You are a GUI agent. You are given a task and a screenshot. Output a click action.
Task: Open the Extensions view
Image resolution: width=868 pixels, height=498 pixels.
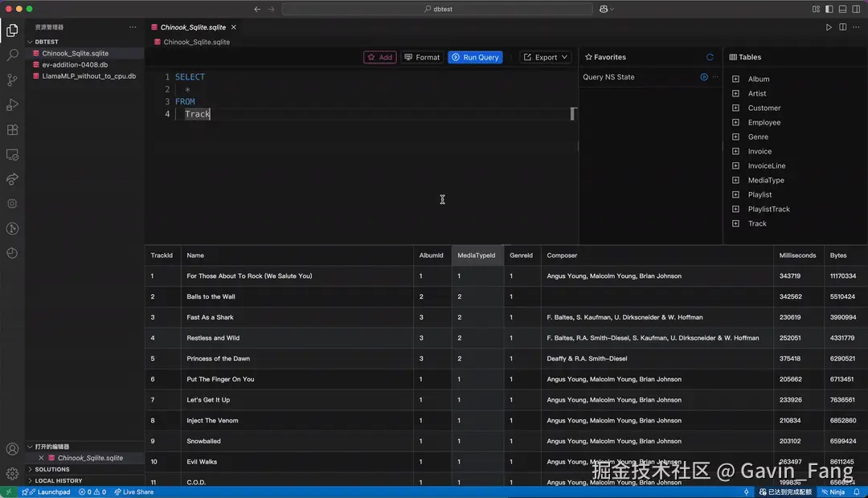(x=12, y=129)
